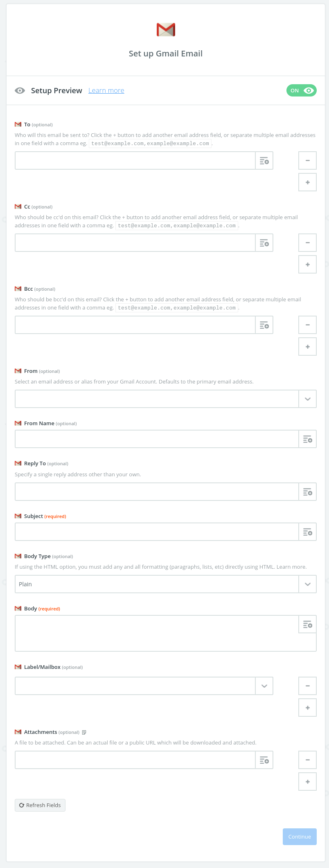
Task: Add another Cc address field with plus
Action: pos(308,265)
